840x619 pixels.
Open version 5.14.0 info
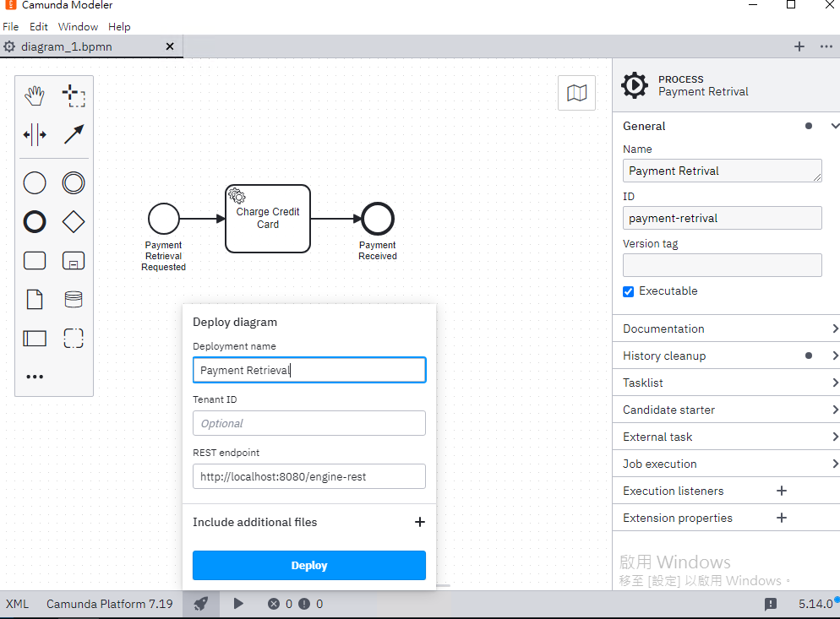(815, 604)
